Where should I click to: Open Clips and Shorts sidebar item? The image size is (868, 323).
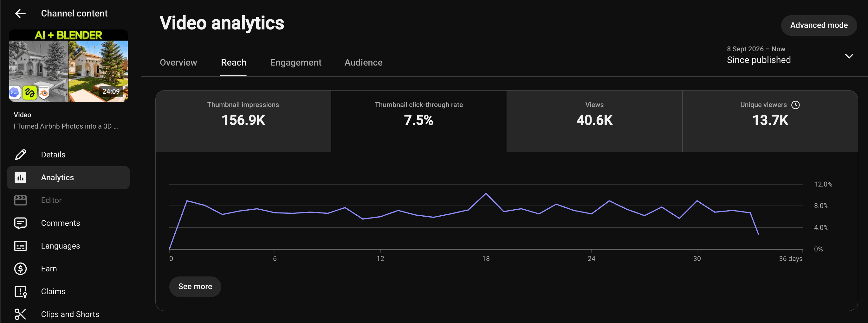pyautogui.click(x=68, y=314)
